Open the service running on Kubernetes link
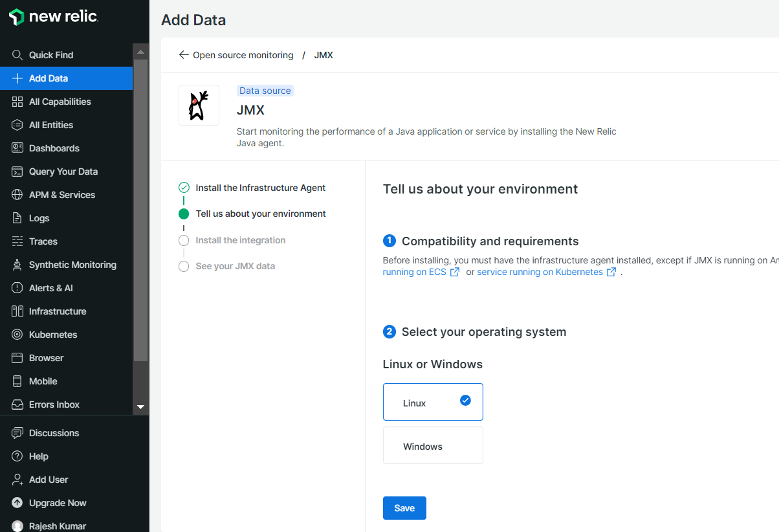The width and height of the screenshot is (779, 532). click(540, 272)
